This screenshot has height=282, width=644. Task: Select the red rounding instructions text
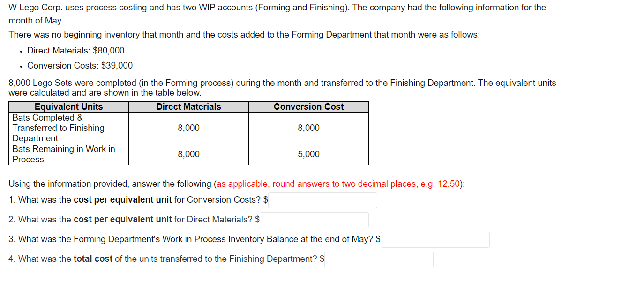[x=337, y=183]
